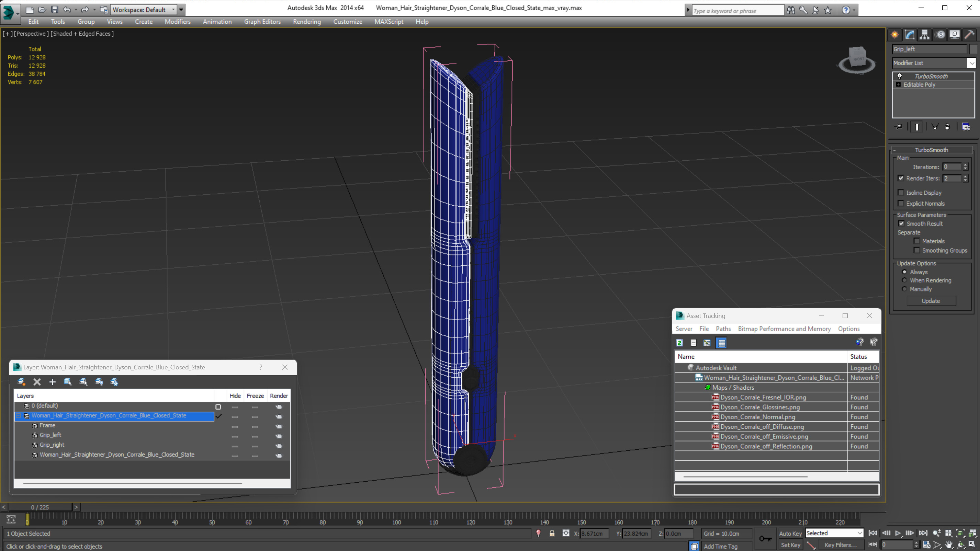Click Go to Start playback button
The height and width of the screenshot is (551, 980).
point(873,533)
